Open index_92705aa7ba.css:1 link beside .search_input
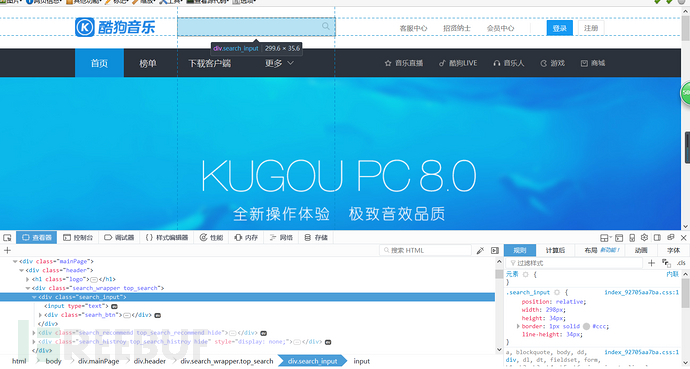 coord(641,292)
